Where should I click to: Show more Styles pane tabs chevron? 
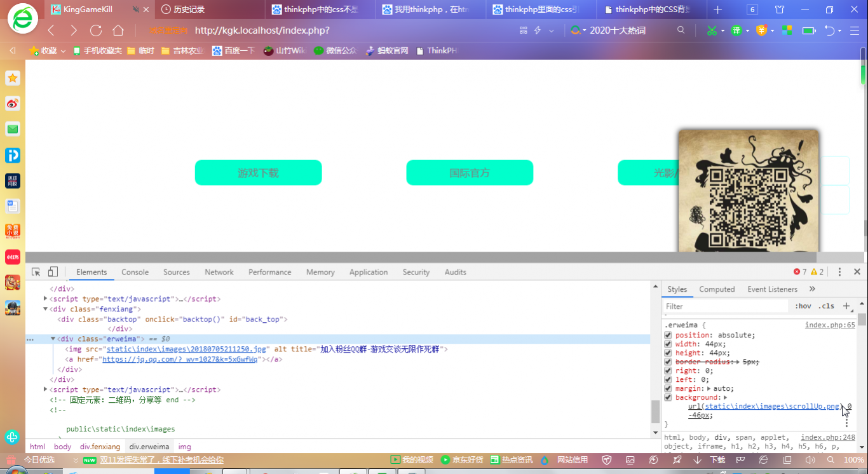[x=812, y=289]
